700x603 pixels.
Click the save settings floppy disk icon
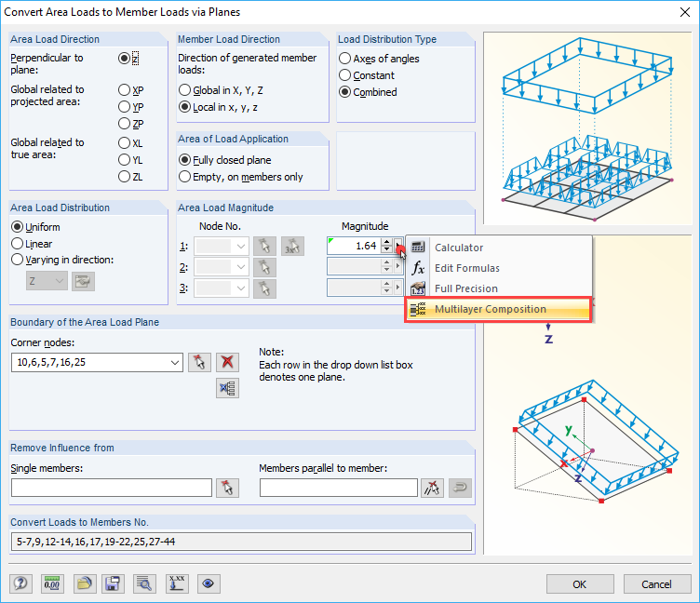click(113, 583)
